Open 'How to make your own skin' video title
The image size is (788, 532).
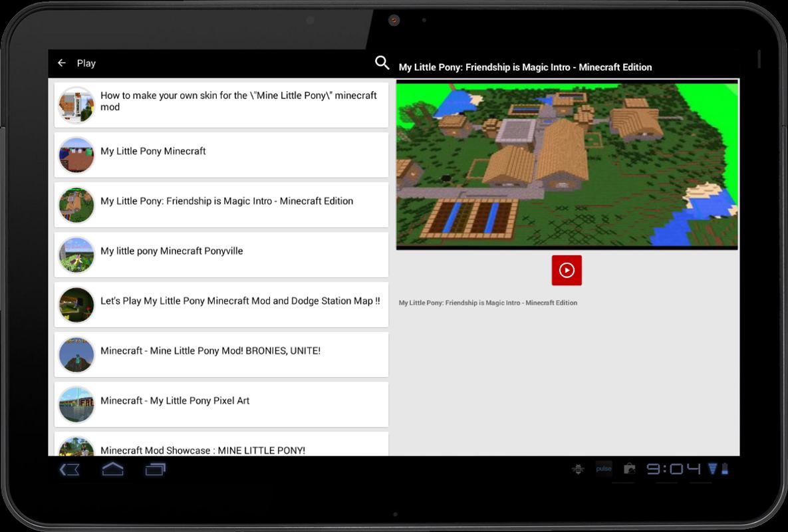coord(239,101)
